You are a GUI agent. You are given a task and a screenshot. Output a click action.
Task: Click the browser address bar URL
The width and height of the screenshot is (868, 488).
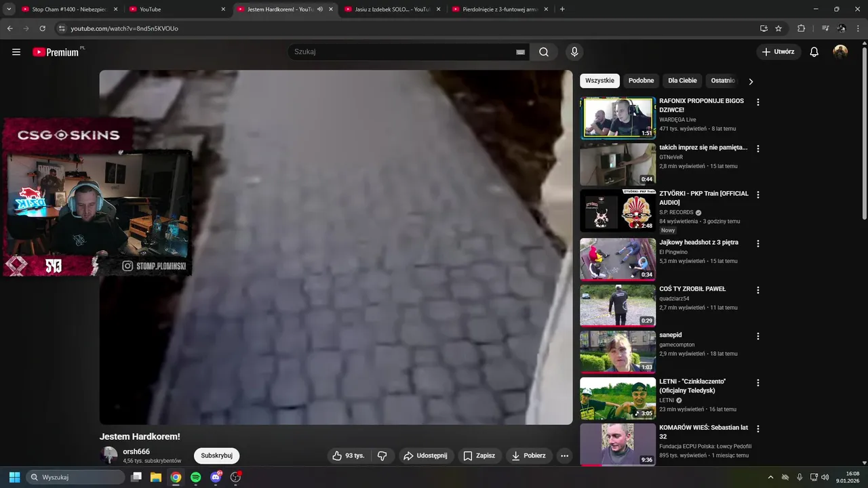(x=124, y=28)
